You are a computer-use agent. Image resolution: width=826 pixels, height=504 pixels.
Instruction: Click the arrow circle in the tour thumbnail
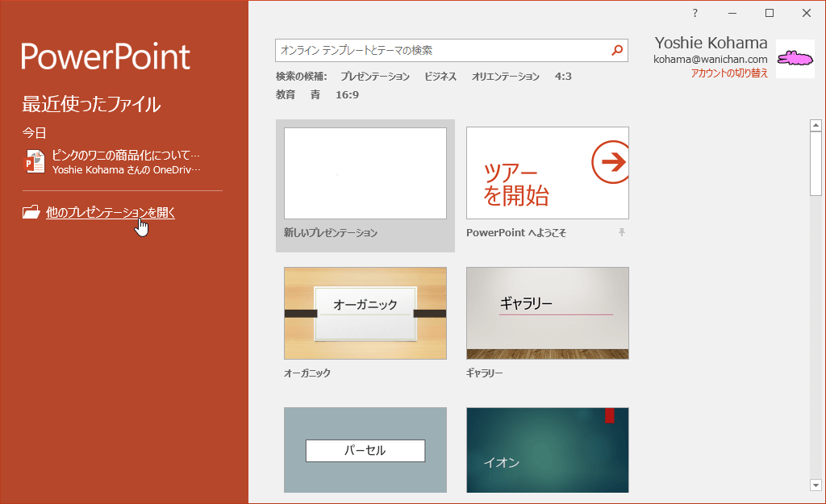coord(611,161)
